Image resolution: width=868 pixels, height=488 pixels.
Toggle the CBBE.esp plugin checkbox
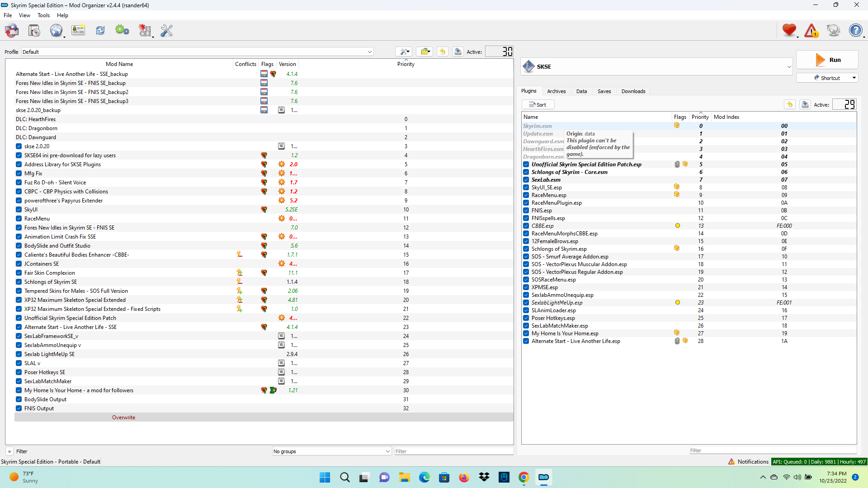[526, 226]
